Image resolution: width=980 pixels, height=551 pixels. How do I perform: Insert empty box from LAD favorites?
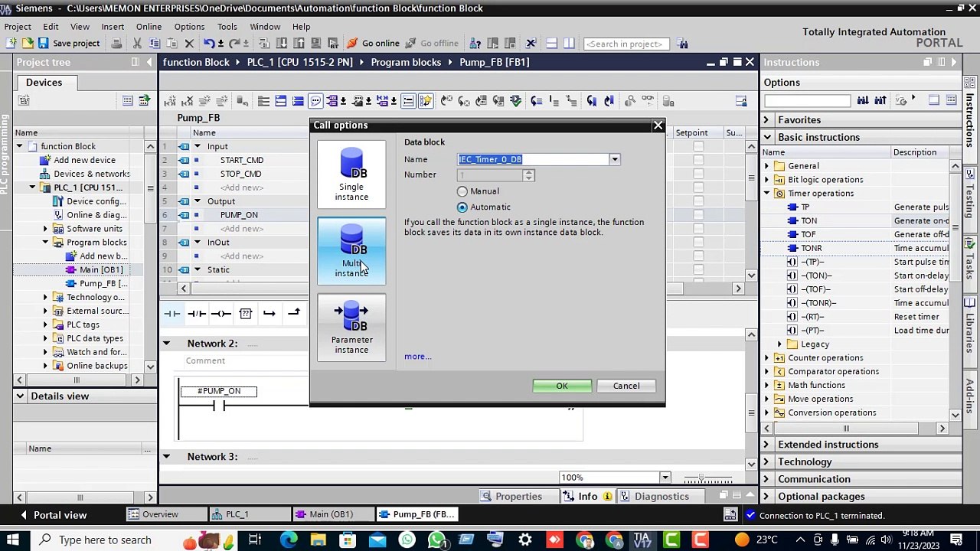246,313
